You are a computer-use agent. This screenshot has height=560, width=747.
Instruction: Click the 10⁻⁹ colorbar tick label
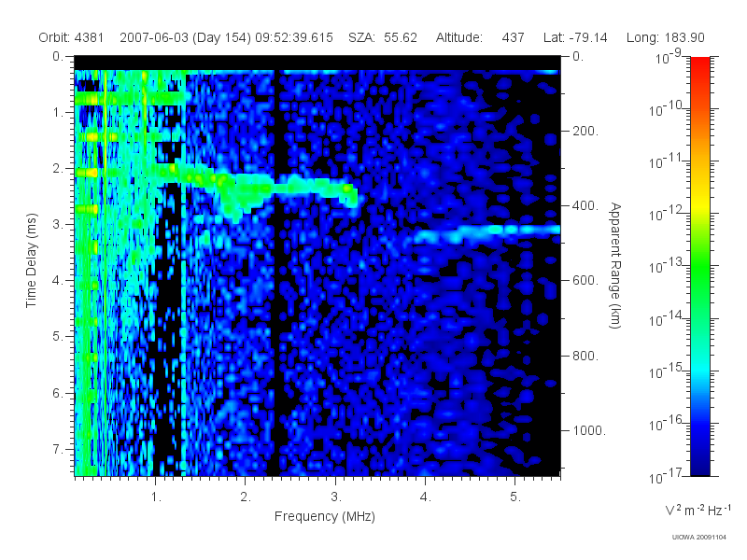pos(669,57)
